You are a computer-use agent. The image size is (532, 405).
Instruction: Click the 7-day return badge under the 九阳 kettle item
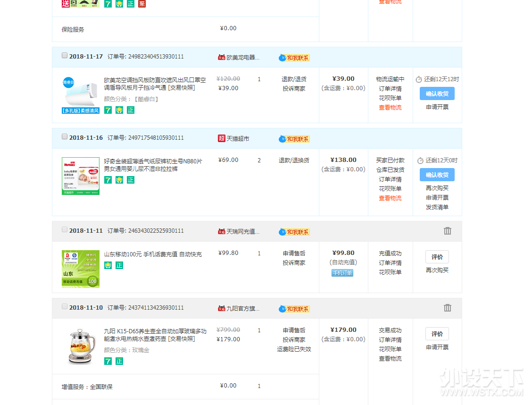click(x=108, y=361)
